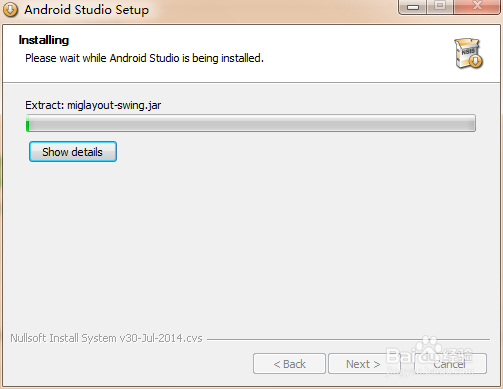
Task: Click the grayed-out maximize window button
Action: pyautogui.click(x=440, y=6)
